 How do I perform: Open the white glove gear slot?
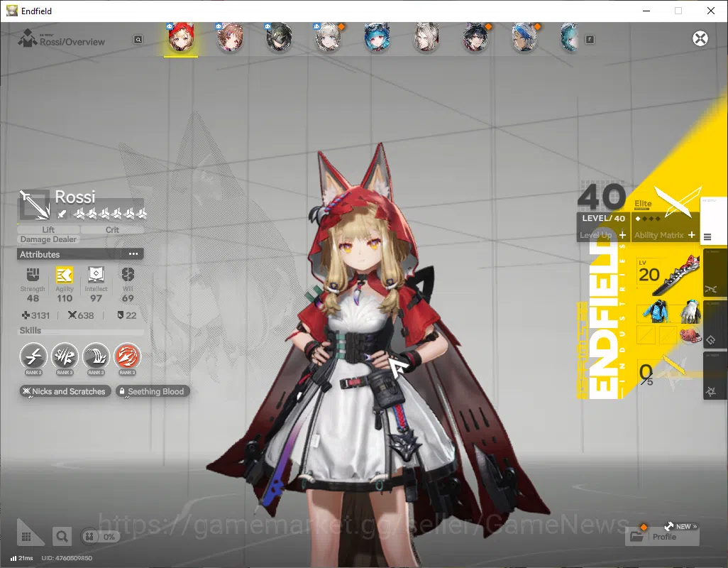[x=690, y=311]
